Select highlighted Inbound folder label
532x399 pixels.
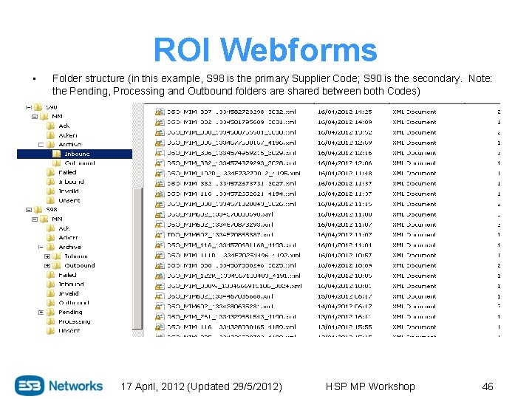tap(77, 154)
